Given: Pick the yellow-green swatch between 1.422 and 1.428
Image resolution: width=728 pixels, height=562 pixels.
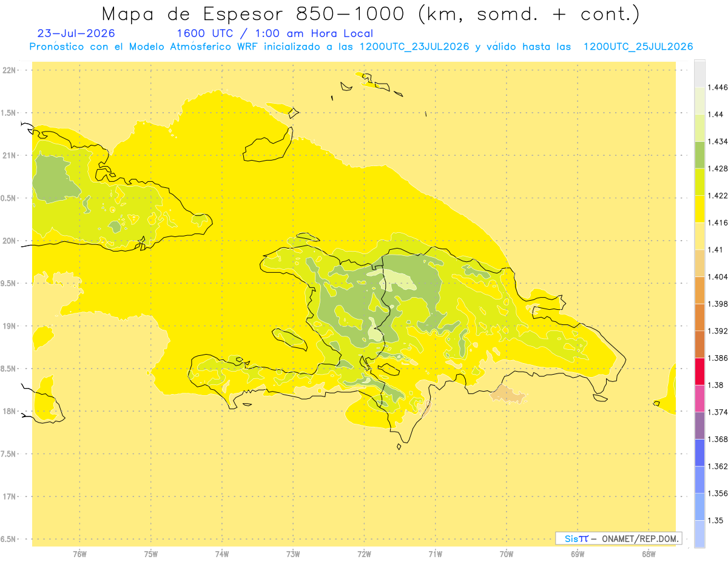Looking at the screenshot, I should click(699, 182).
